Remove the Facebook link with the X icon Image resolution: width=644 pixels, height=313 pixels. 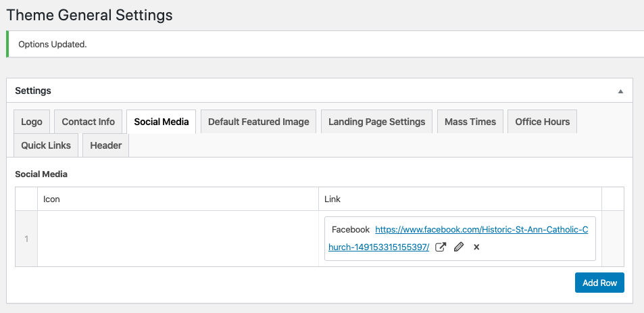tap(476, 247)
